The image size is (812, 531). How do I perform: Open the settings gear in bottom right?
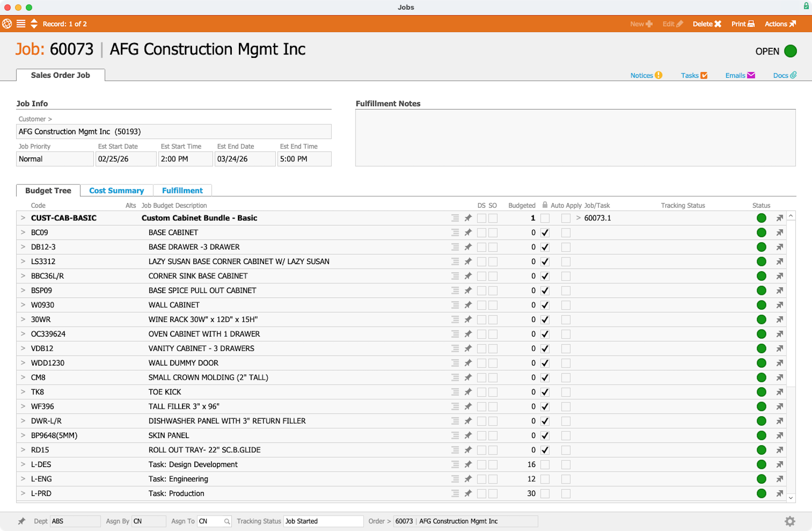790,521
